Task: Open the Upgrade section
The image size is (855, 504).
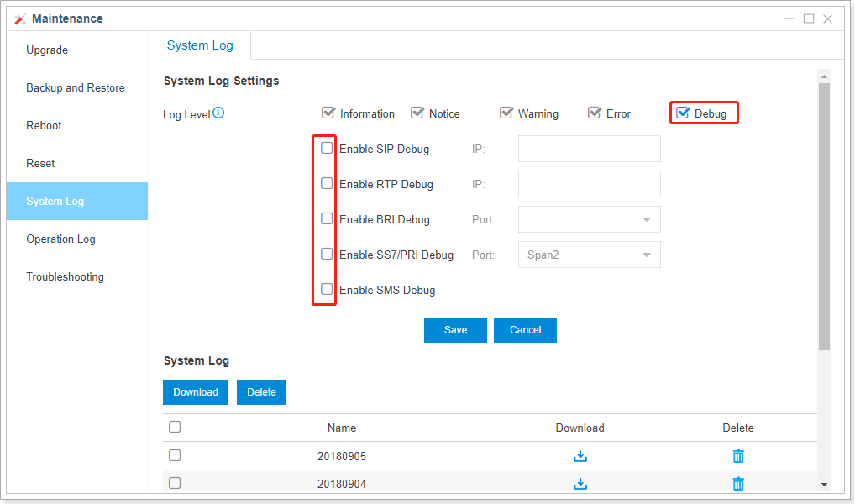Action: coord(47,50)
